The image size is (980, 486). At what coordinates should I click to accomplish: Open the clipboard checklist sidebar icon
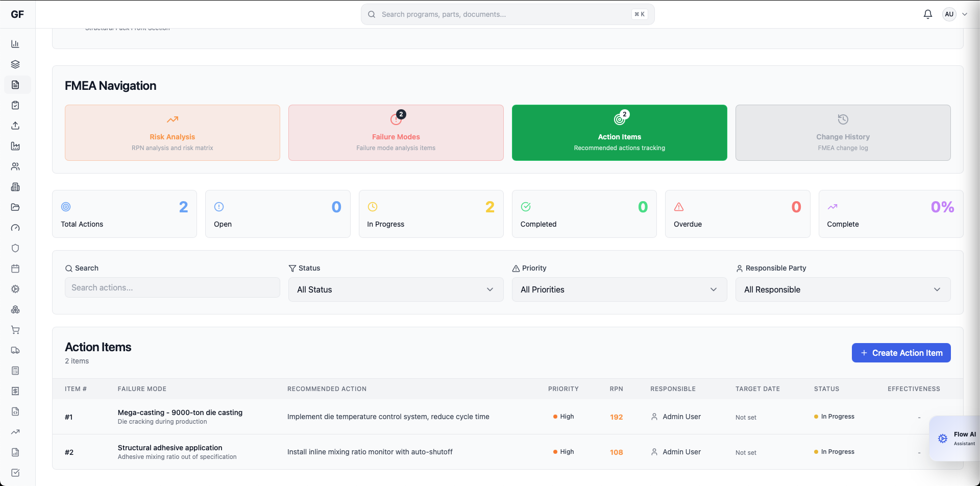[15, 105]
